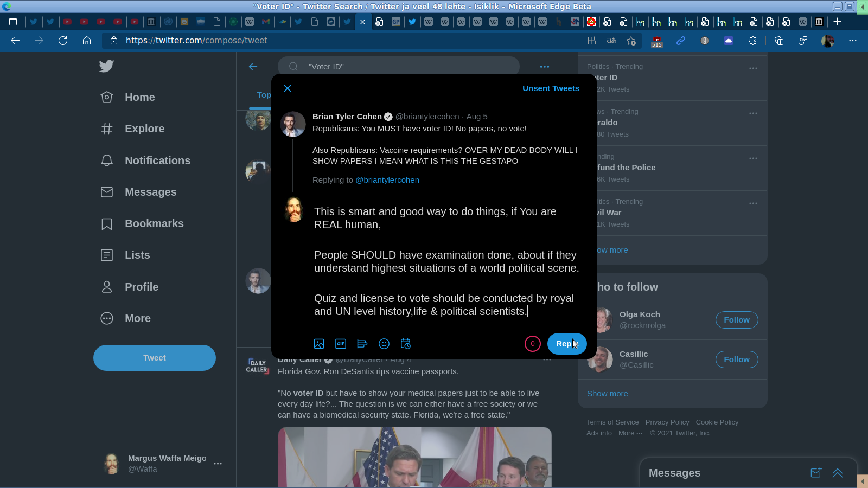
Task: Open Edge Settings and more menu
Action: [x=853, y=41]
